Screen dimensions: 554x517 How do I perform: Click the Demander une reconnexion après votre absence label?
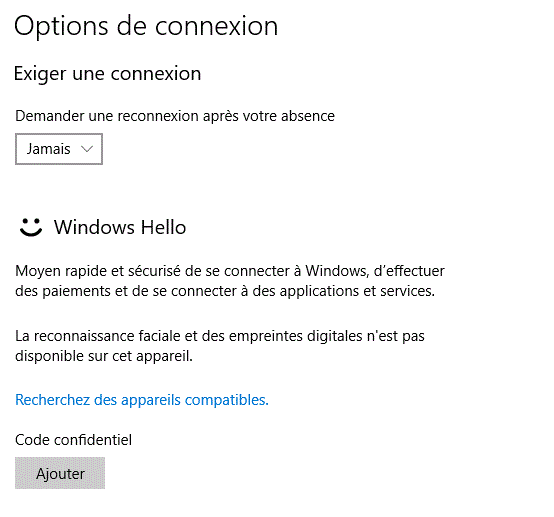[x=175, y=116]
